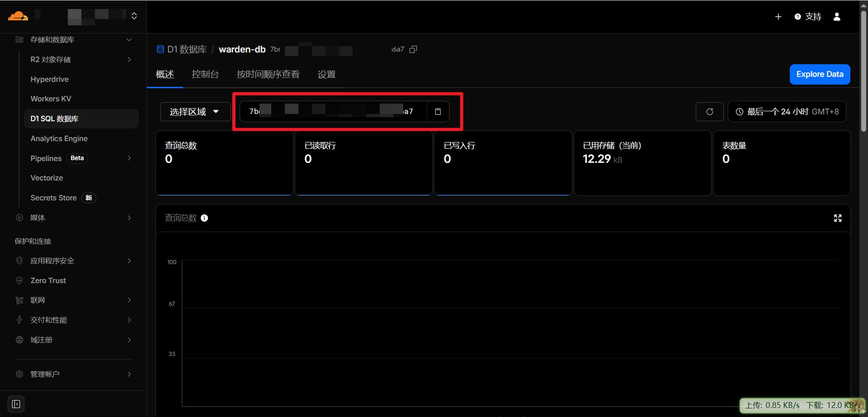The width and height of the screenshot is (868, 417).
Task: Select D1 SQL 数据库 sidebar item
Action: [81, 118]
